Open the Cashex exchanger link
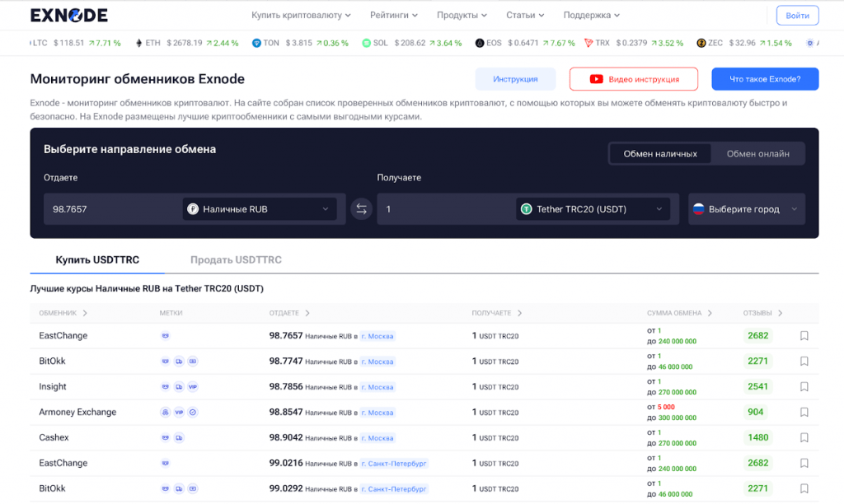Screen dimensions: 844x504 tap(54, 437)
